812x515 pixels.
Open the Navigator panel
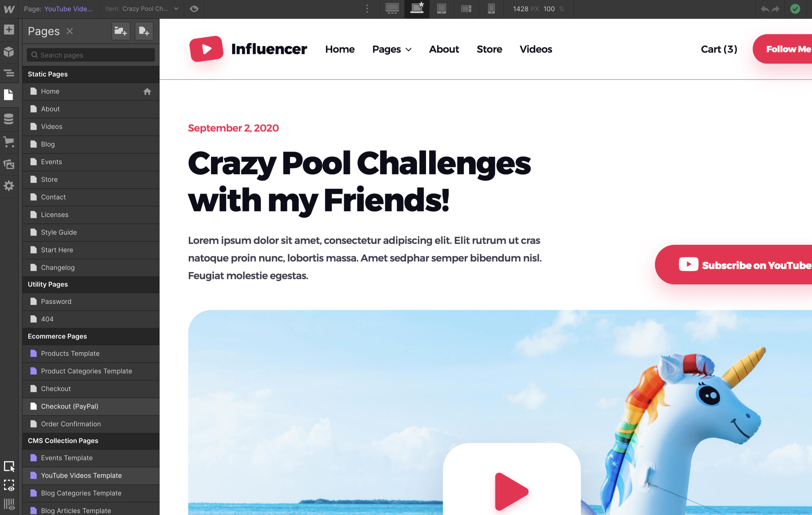(x=9, y=73)
